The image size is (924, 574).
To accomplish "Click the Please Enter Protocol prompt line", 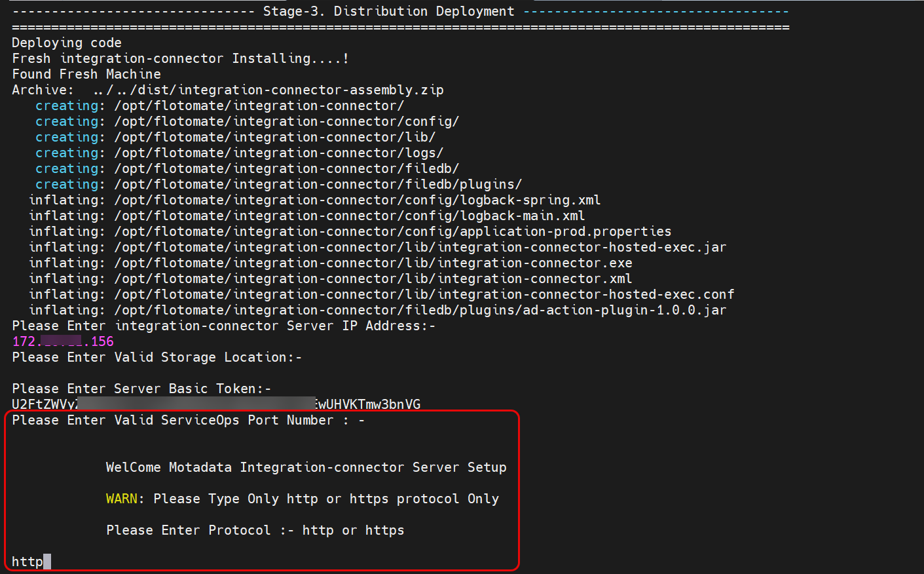I will pos(255,530).
